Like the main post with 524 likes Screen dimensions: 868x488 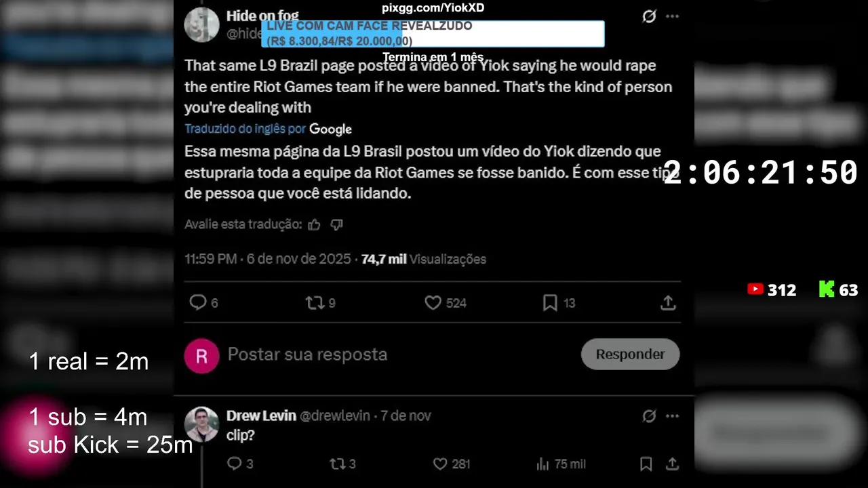click(x=433, y=303)
